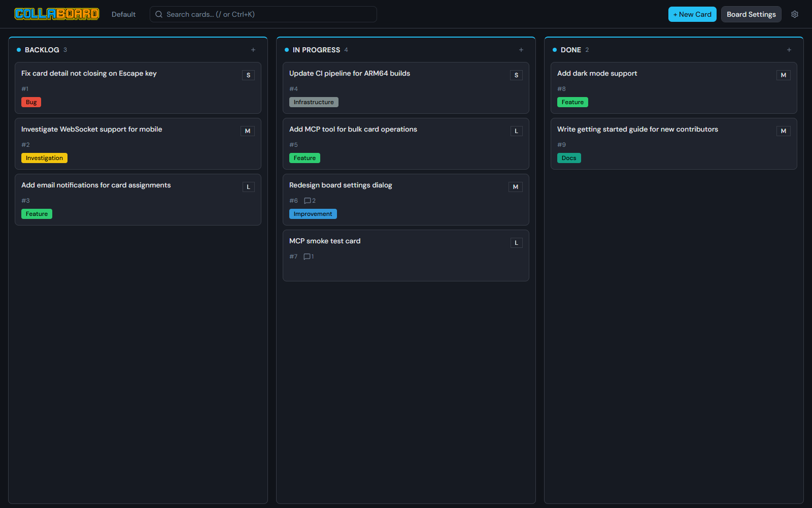Click the blue dot beside BACKLOG header
812x508 pixels.
(x=19, y=50)
